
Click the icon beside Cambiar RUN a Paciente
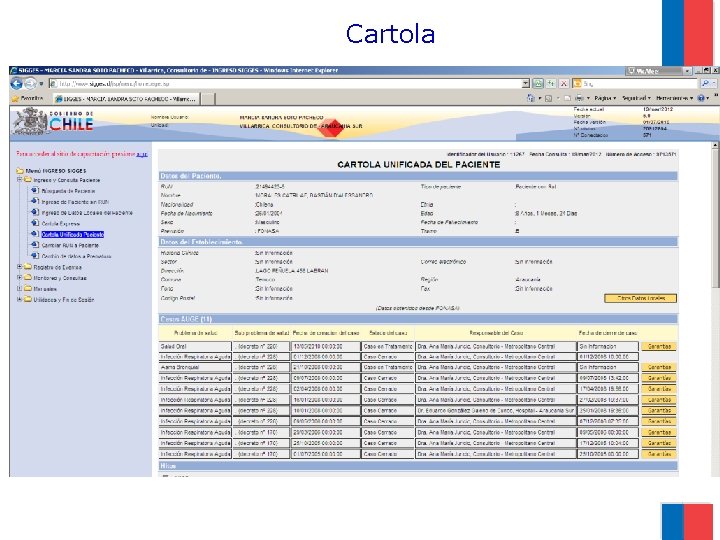[35, 245]
